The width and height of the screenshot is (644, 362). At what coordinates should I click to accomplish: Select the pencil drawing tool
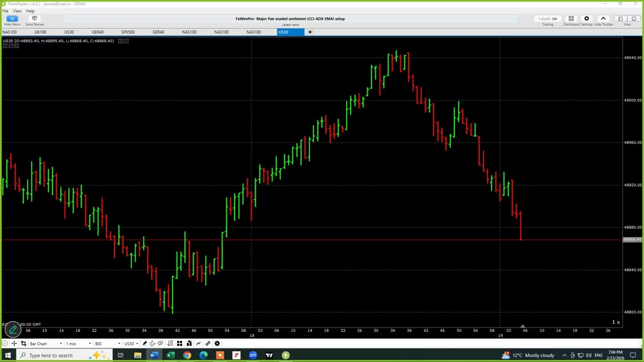144,343
